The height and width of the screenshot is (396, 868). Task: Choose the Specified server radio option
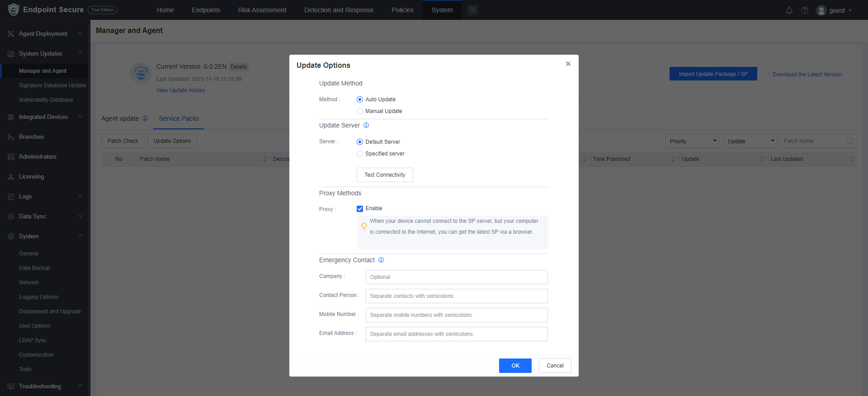pyautogui.click(x=360, y=154)
